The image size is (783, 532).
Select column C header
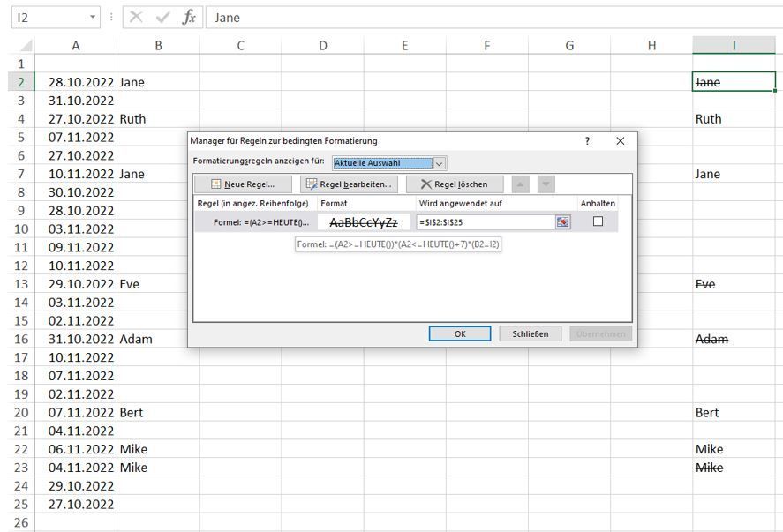click(240, 46)
